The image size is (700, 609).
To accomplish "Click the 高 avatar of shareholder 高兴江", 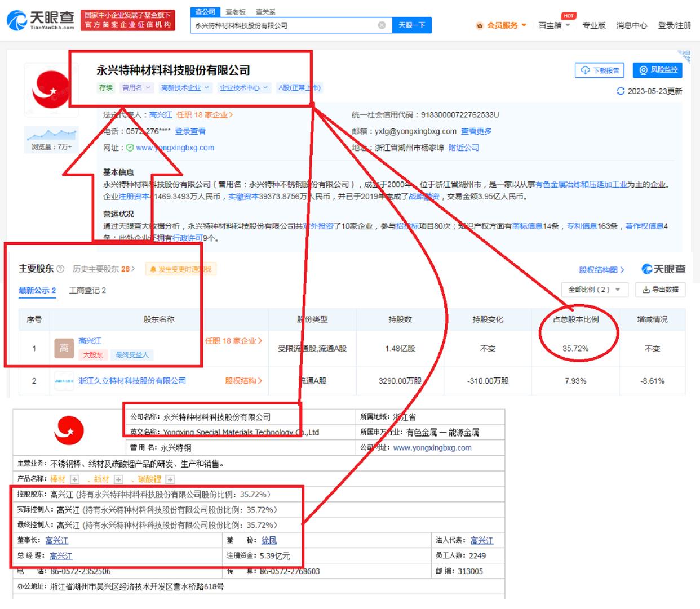I will click(64, 348).
